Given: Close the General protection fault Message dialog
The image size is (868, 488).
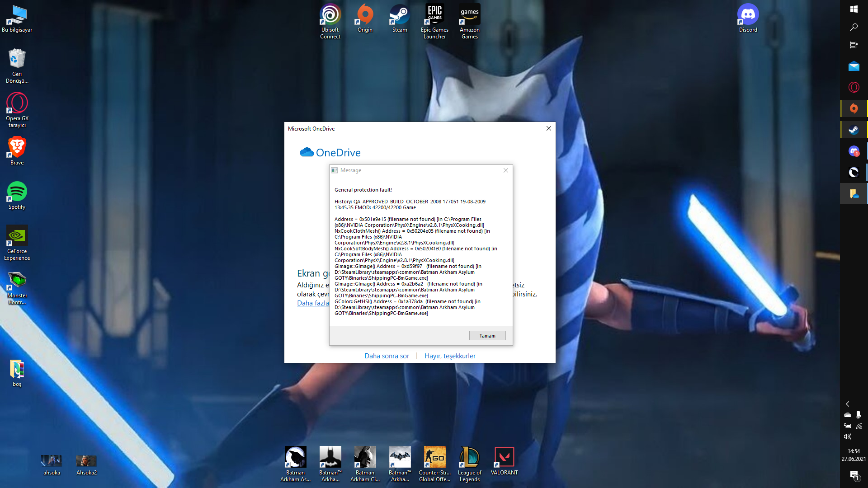Looking at the screenshot, I should [x=506, y=170].
